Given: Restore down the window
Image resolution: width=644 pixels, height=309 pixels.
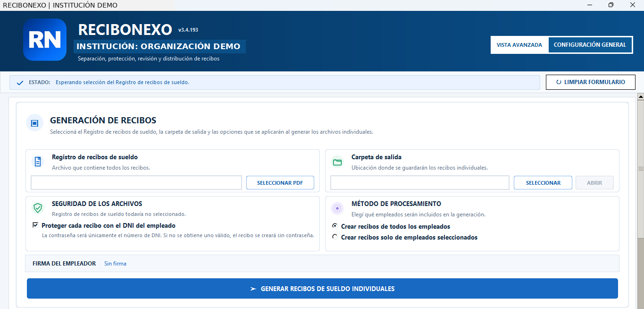Looking at the screenshot, I should click(x=611, y=5).
